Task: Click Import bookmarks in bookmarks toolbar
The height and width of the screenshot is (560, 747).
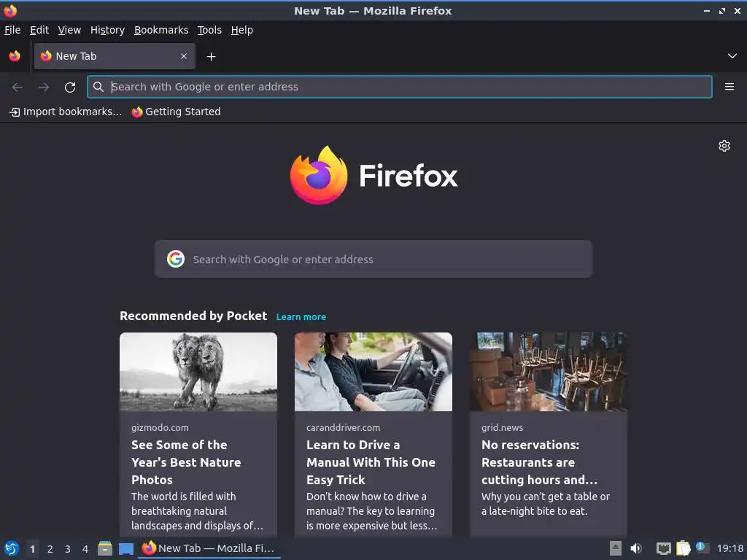Action: tap(66, 112)
